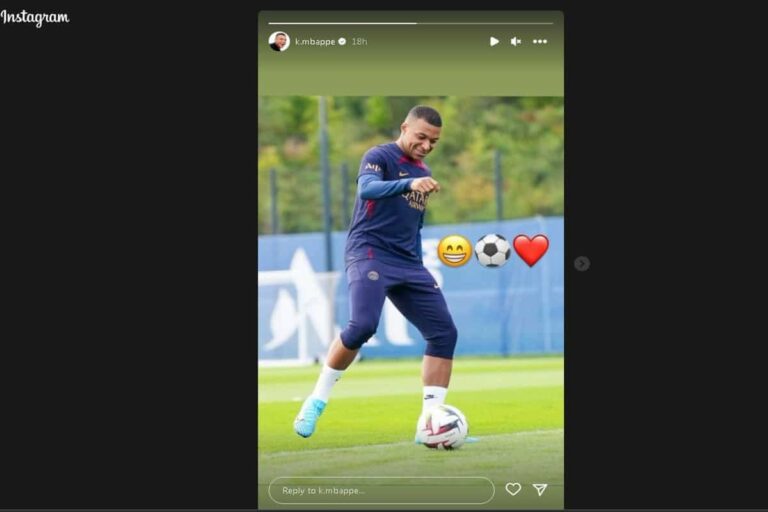Image resolution: width=768 pixels, height=512 pixels.
Task: Play the paused story
Action: [x=494, y=42]
